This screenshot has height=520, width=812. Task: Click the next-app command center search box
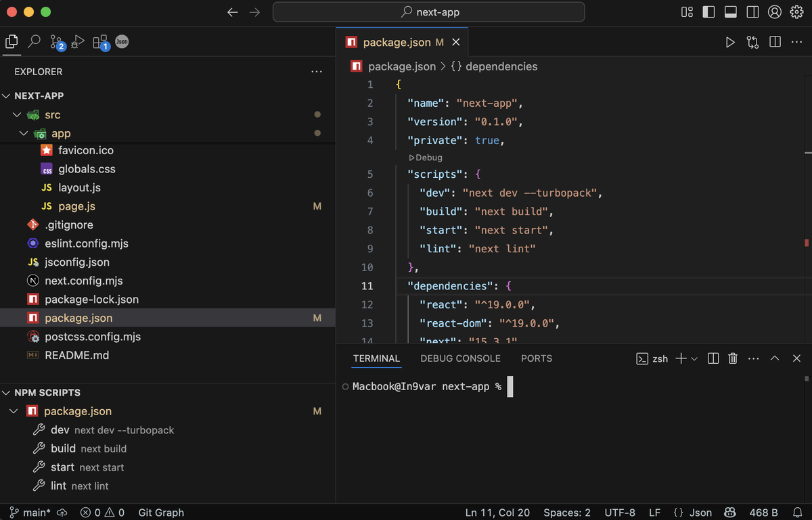pyautogui.click(x=429, y=12)
